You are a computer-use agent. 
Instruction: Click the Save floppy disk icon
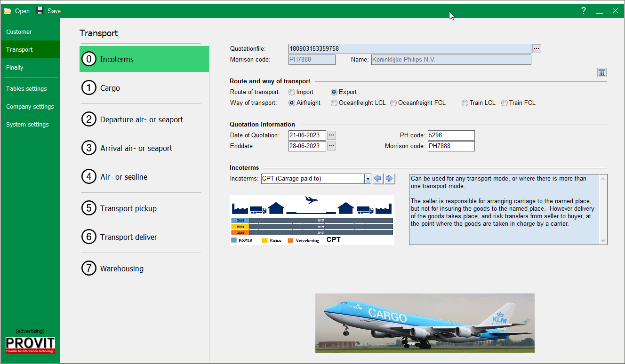[40, 11]
